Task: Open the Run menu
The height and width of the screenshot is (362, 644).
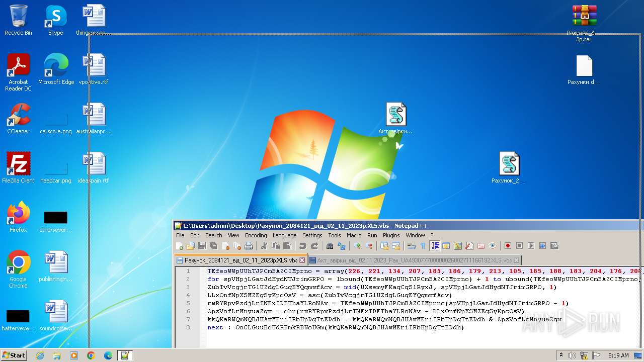Action: (x=372, y=235)
